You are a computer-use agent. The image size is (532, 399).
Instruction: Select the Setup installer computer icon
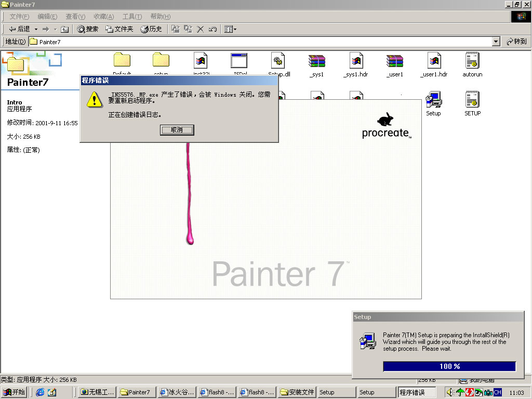pyautogui.click(x=434, y=99)
